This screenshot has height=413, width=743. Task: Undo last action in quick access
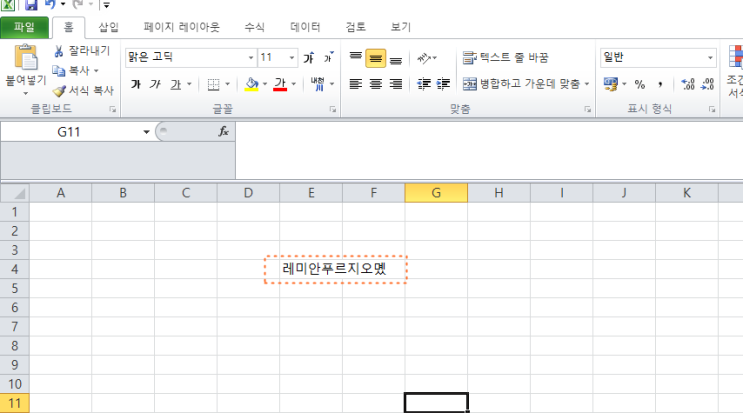[50, 5]
